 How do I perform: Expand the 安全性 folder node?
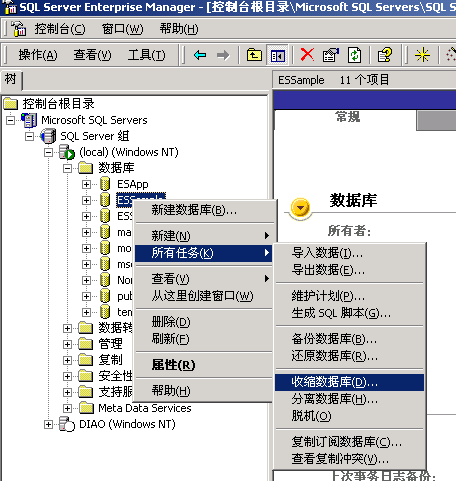[x=68, y=376]
